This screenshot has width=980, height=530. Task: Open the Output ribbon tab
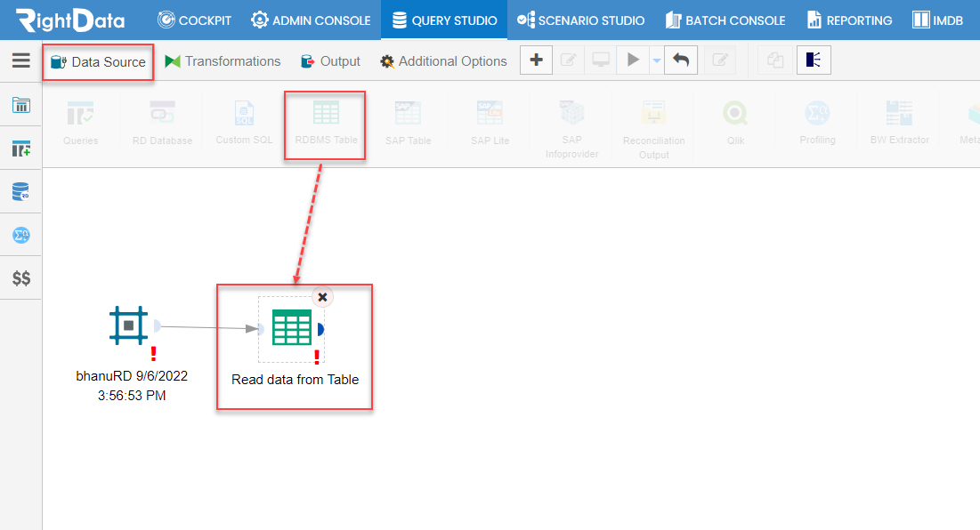point(330,61)
